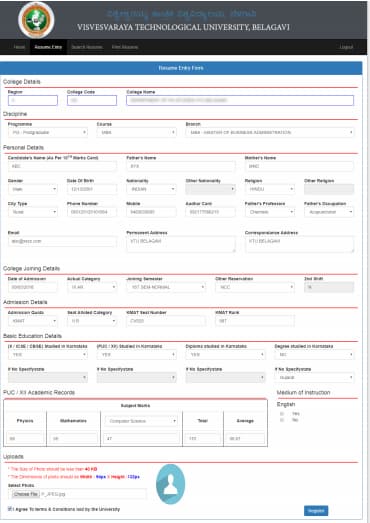Focus the Candidate's Name input field
The height and width of the screenshot is (523, 370).
click(62, 166)
